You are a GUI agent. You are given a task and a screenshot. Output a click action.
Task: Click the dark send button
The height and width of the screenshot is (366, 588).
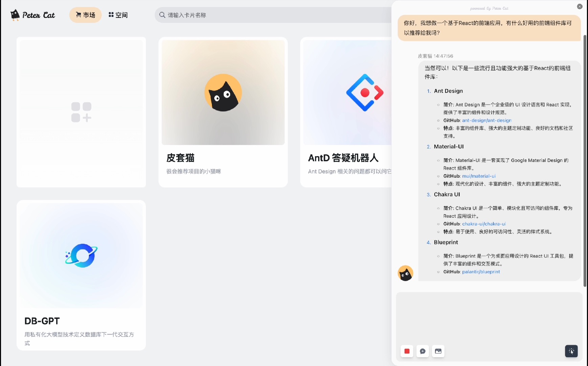571,351
